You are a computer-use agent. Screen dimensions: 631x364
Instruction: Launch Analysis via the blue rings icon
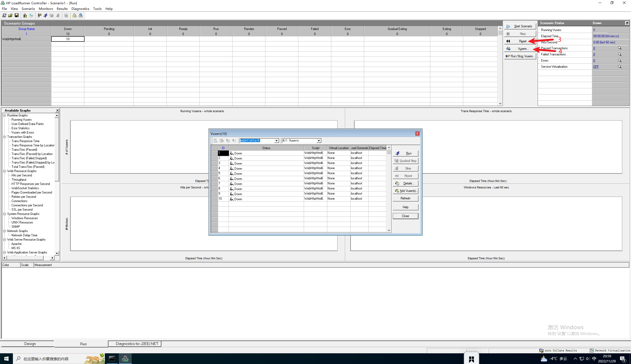[x=81, y=16]
